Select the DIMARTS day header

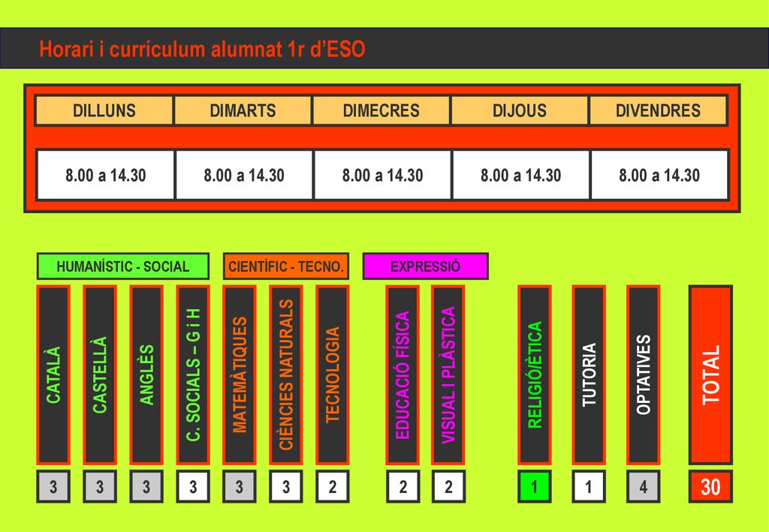(x=243, y=110)
